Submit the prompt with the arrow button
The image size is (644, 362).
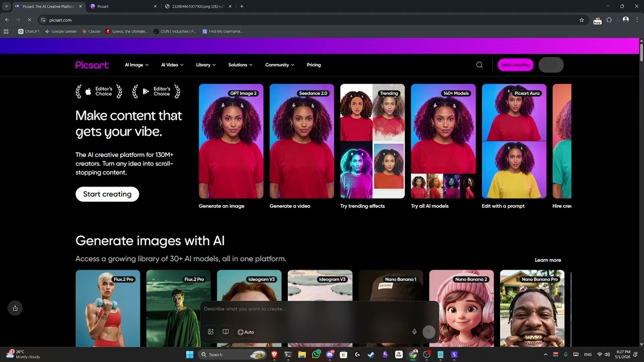point(429,332)
